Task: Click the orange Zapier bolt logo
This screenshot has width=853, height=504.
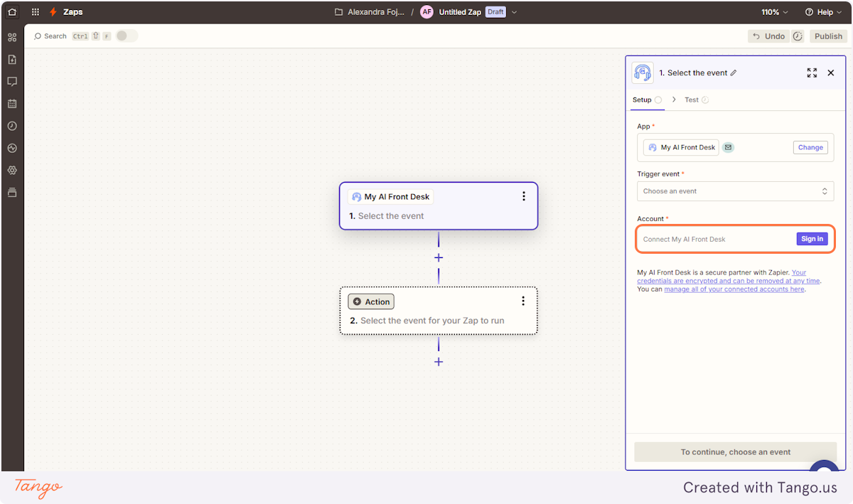Action: tap(53, 12)
